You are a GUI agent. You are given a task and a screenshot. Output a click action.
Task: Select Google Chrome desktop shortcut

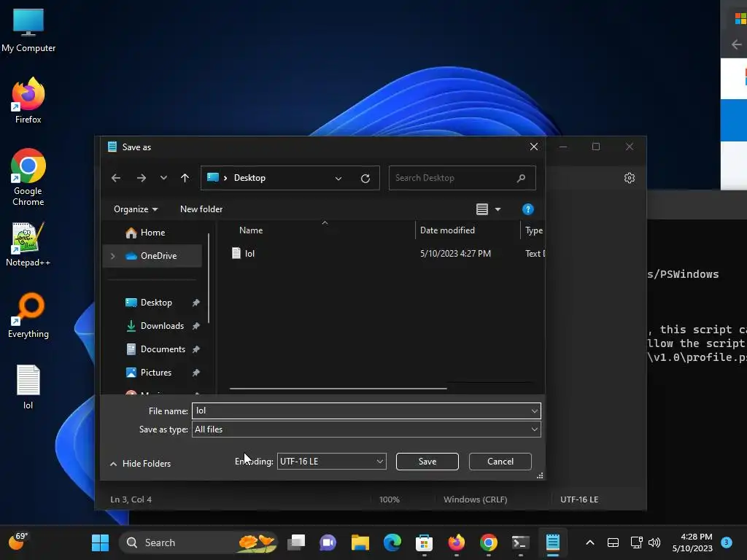coord(28,177)
